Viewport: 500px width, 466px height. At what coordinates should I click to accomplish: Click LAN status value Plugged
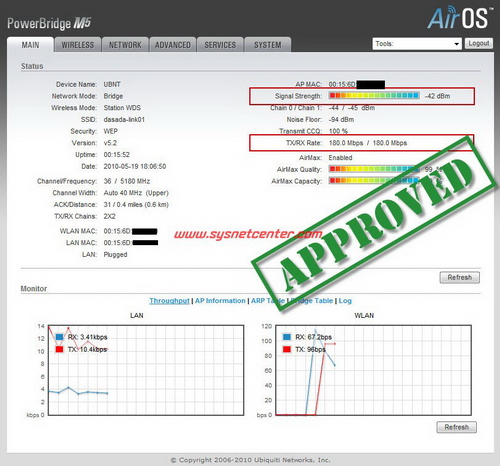point(115,255)
